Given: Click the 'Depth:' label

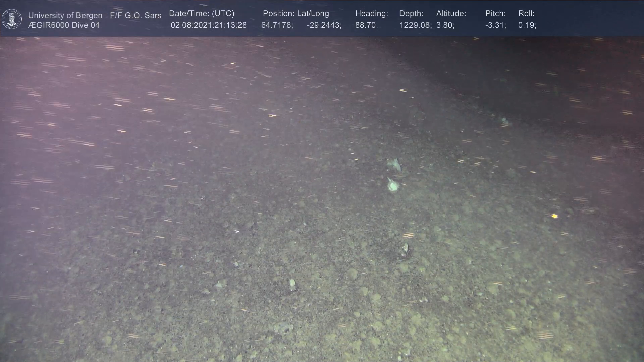Looking at the screenshot, I should pos(411,14).
